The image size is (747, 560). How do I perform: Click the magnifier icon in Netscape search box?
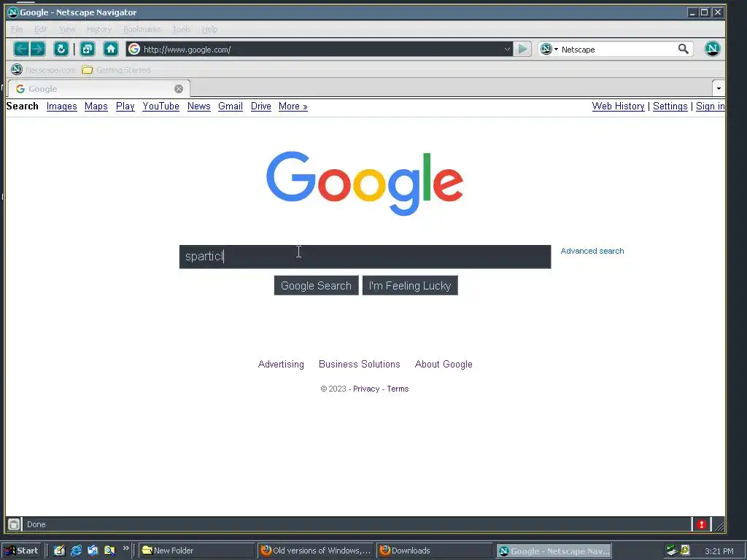(x=683, y=49)
